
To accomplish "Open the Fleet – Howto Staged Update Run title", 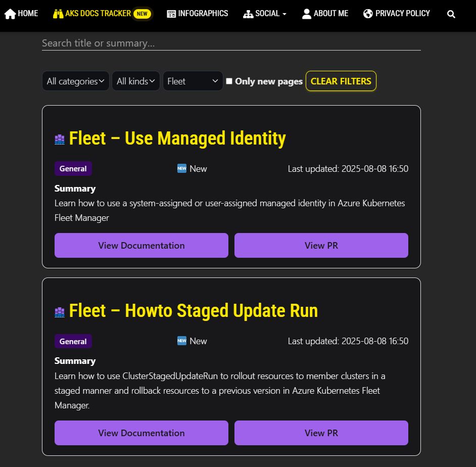I will [194, 311].
